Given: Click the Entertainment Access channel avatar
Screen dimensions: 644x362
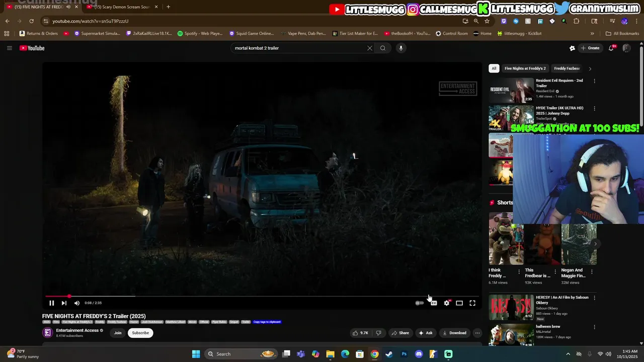Looking at the screenshot, I should point(47,333).
